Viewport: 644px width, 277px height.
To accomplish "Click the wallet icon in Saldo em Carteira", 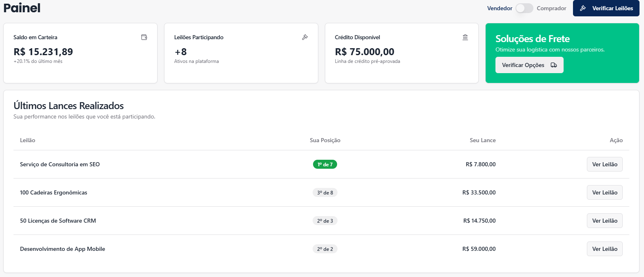I will tap(144, 37).
